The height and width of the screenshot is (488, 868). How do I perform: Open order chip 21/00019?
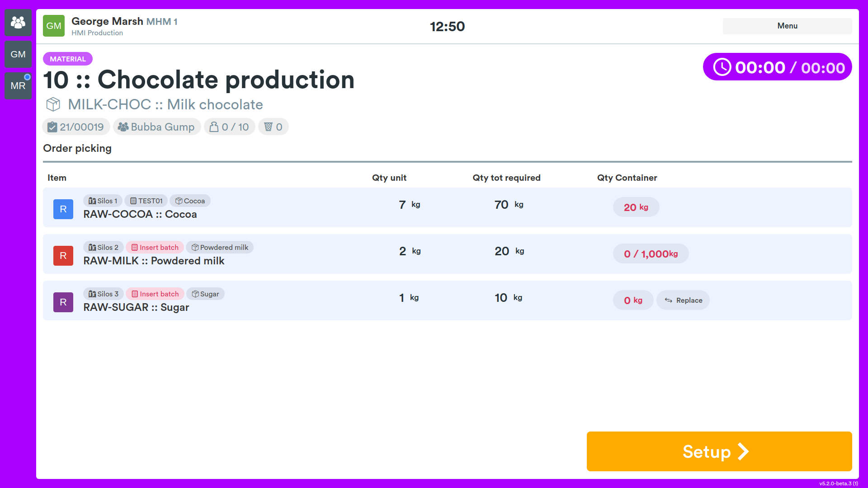pos(76,127)
